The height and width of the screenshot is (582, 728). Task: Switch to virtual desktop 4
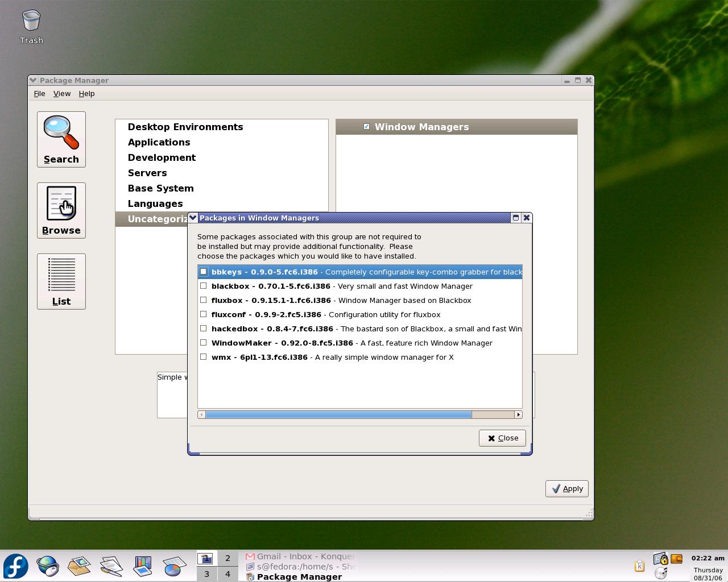click(x=227, y=574)
